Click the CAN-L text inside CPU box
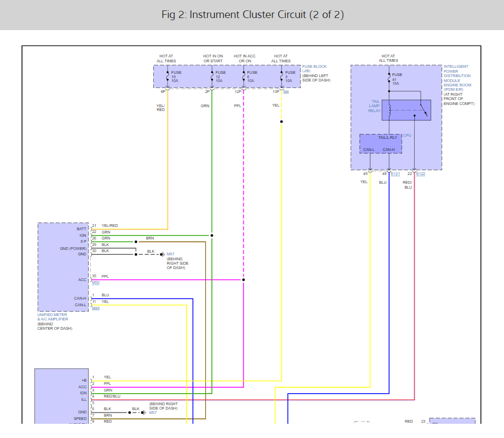 (369, 150)
